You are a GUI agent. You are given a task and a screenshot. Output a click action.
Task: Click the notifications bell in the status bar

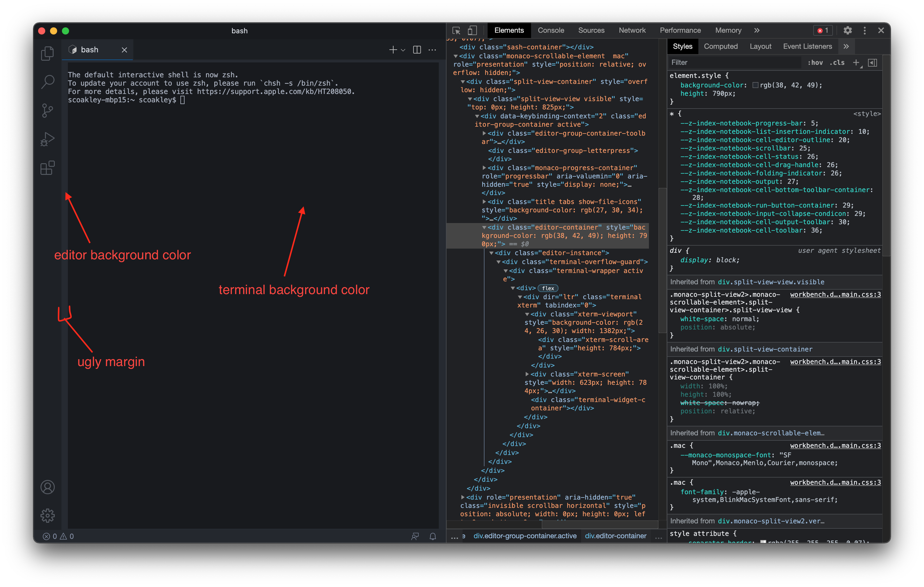point(433,536)
